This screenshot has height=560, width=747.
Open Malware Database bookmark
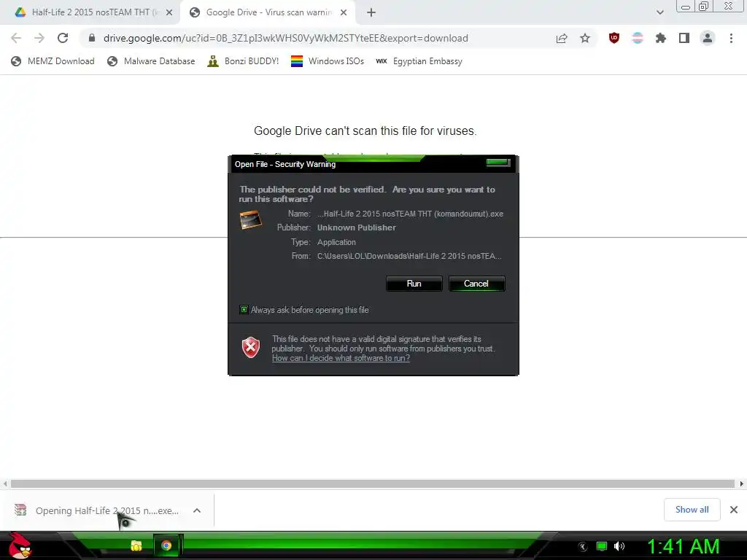tap(151, 61)
